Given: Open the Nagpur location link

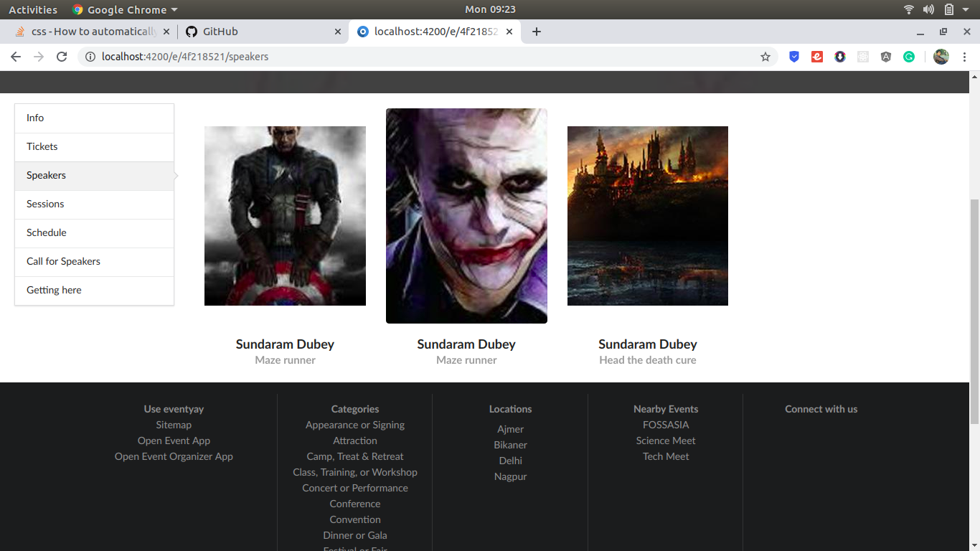Looking at the screenshot, I should pos(510,476).
